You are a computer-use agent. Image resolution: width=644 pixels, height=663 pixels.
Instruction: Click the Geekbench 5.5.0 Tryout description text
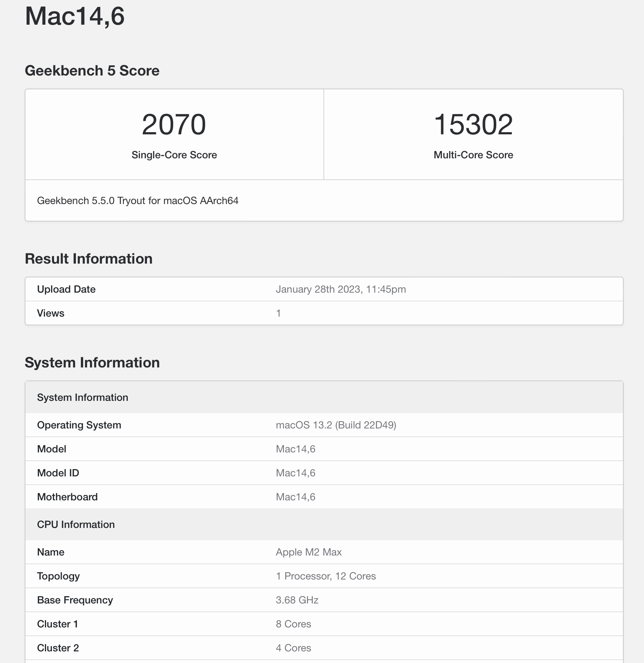pos(139,200)
